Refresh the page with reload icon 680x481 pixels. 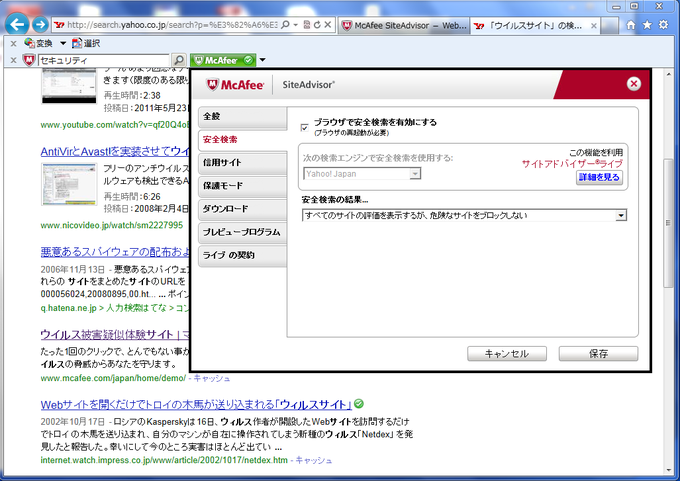tap(317, 25)
